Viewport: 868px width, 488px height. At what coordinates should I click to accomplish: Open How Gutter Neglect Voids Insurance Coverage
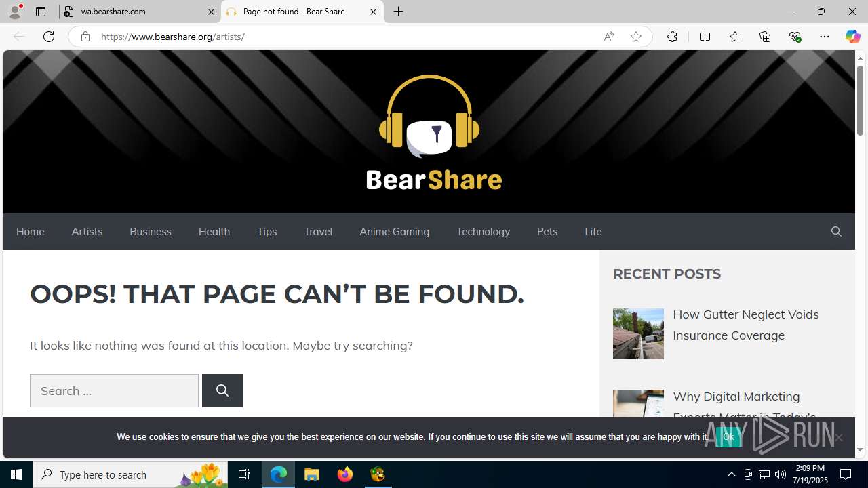click(746, 325)
